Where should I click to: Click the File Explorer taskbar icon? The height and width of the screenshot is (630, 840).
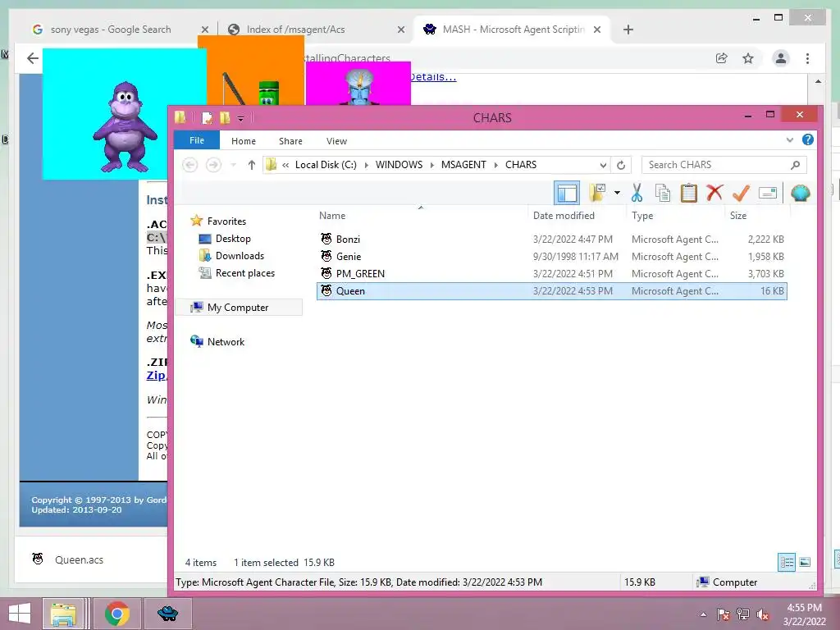pos(63,614)
